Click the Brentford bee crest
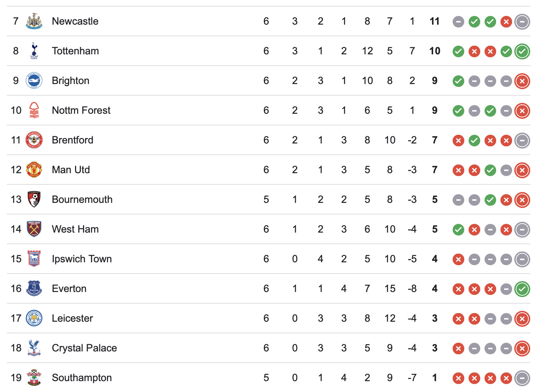 [x=34, y=140]
